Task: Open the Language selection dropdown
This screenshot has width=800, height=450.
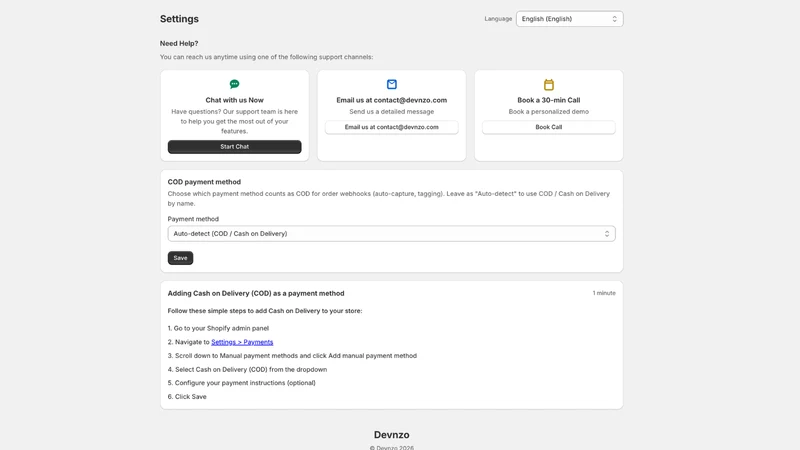Action: coord(569,19)
